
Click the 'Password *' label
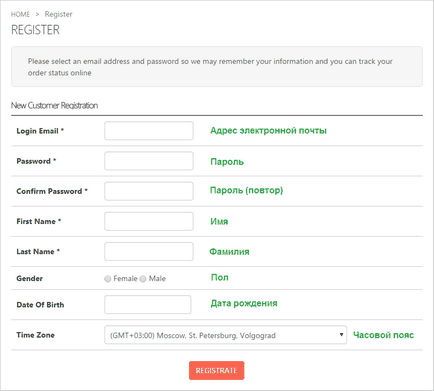[x=36, y=161]
